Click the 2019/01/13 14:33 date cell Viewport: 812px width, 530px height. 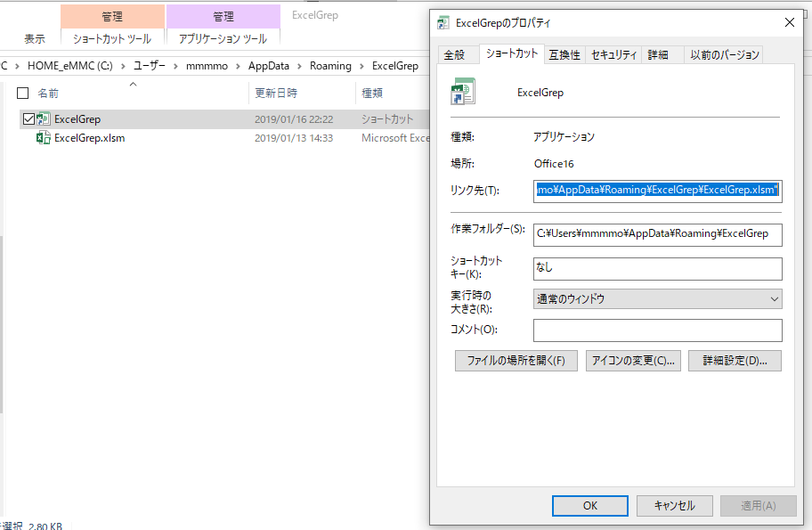click(x=294, y=138)
